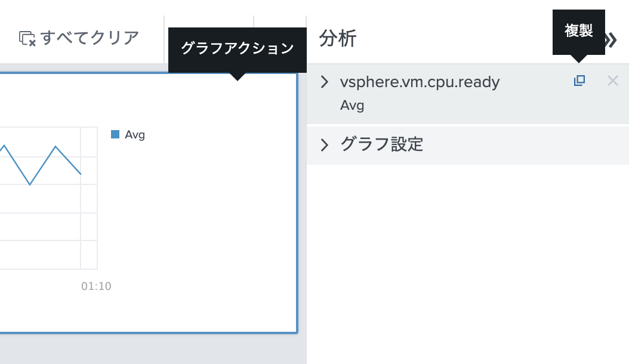Collapse the 分析 panel with double chevron
The width and height of the screenshot is (629, 364).
coord(611,40)
